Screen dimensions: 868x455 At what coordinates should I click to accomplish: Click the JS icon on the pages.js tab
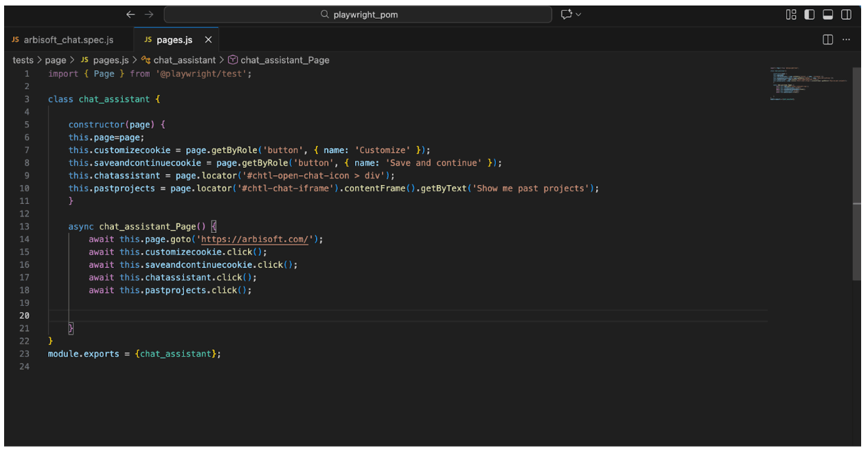[x=148, y=39]
